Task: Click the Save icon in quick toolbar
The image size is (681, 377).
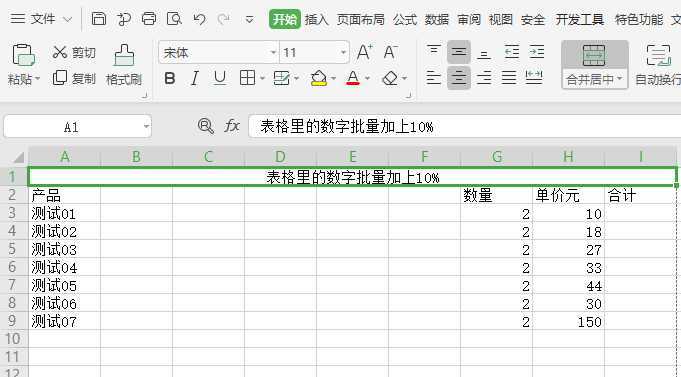Action: tap(99, 19)
